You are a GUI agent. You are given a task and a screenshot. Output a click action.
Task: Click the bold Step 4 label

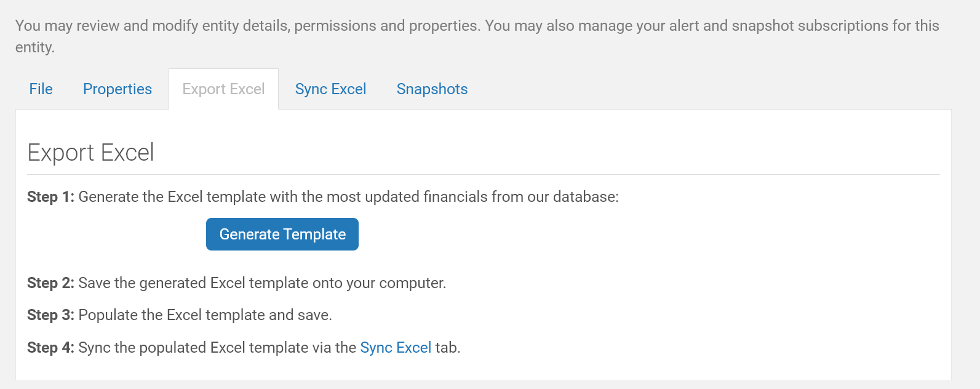tap(50, 348)
